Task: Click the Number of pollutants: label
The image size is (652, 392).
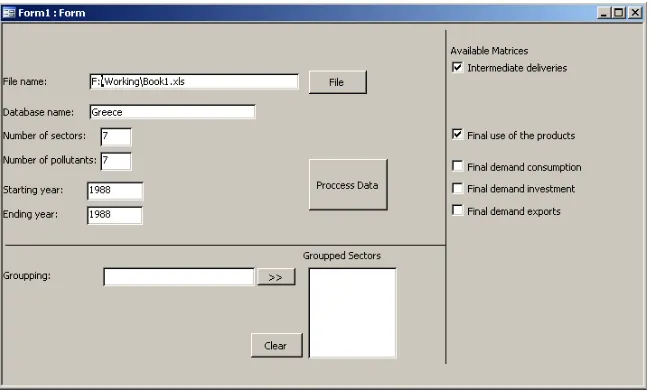Action: (x=50, y=160)
